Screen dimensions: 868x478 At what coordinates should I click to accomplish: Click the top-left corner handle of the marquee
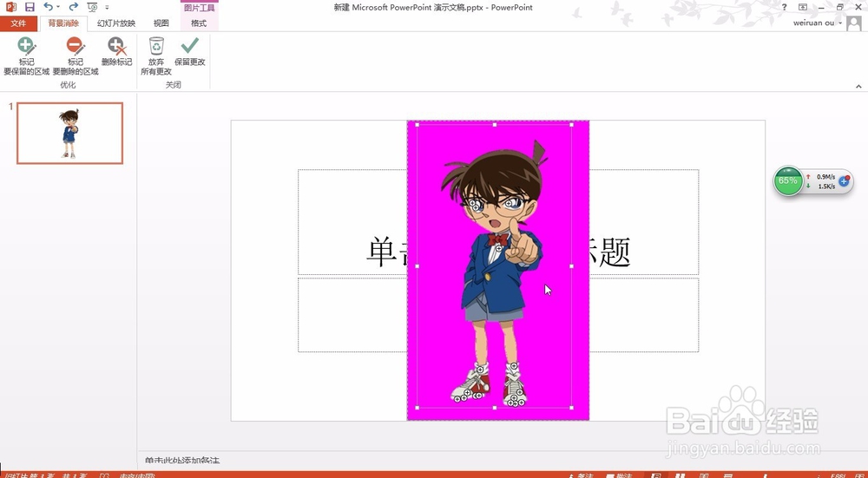point(417,124)
